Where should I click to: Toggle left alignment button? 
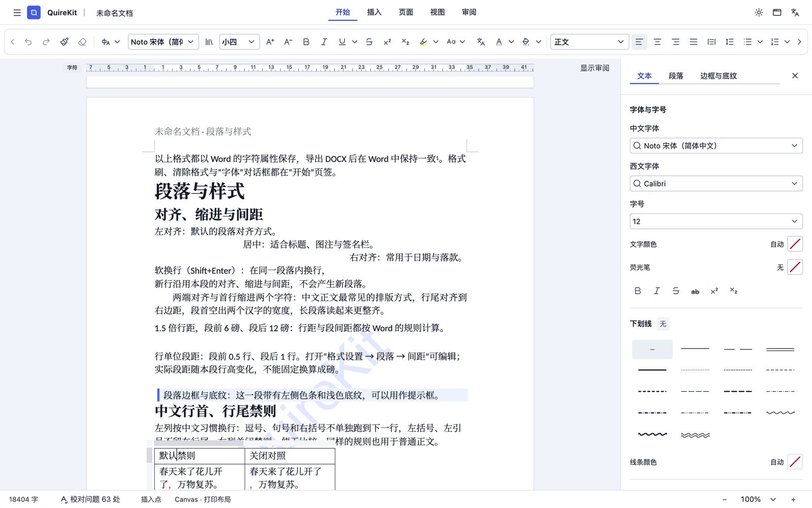[639, 42]
